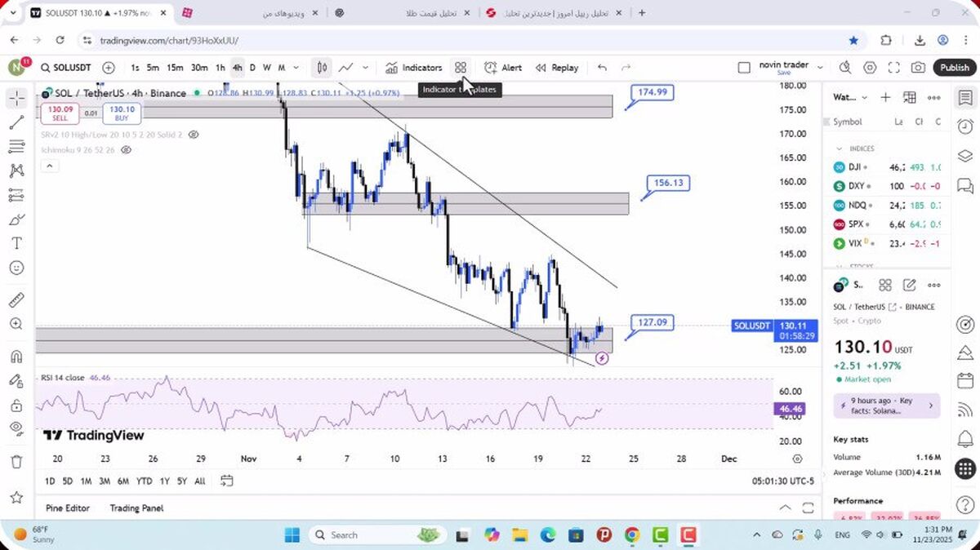Expand the Watchlist name dropdown
The image size is (980, 550).
tap(864, 98)
